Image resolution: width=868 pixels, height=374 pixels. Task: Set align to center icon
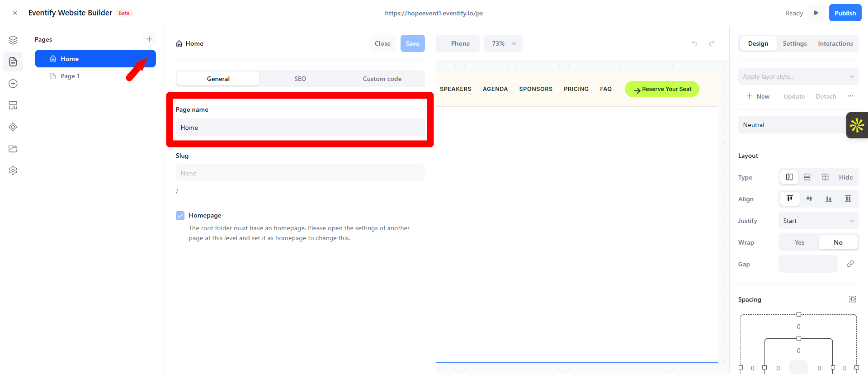(809, 199)
